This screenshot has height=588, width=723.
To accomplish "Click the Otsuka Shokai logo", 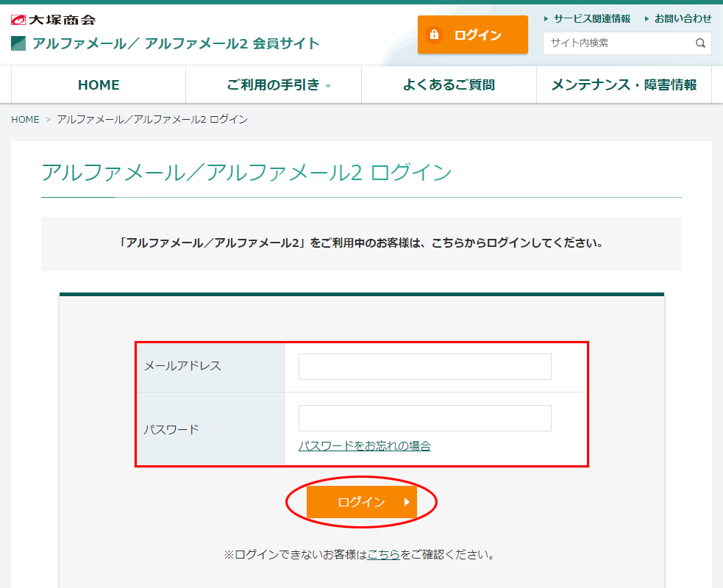I will click(x=53, y=20).
